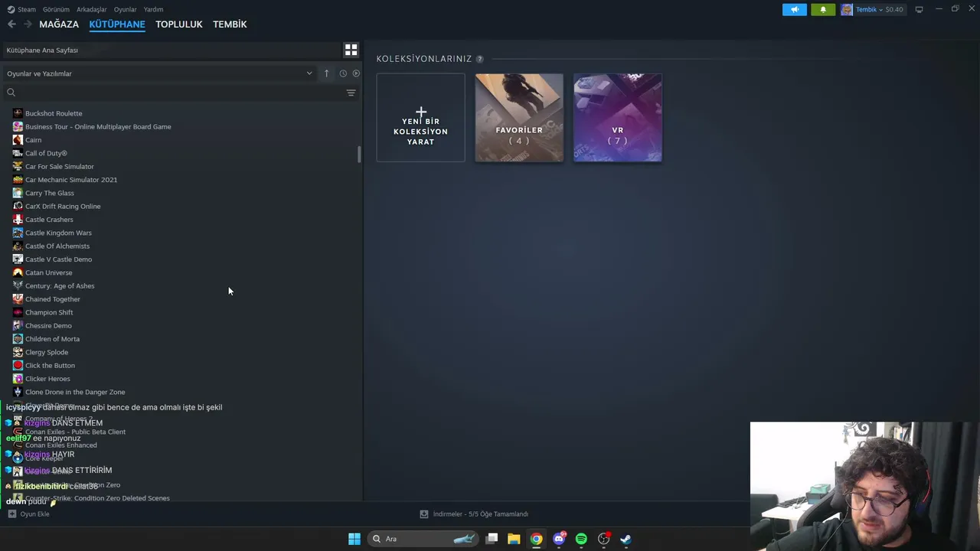
Task: Switch to Big Picture display mode icon
Action: click(x=919, y=9)
